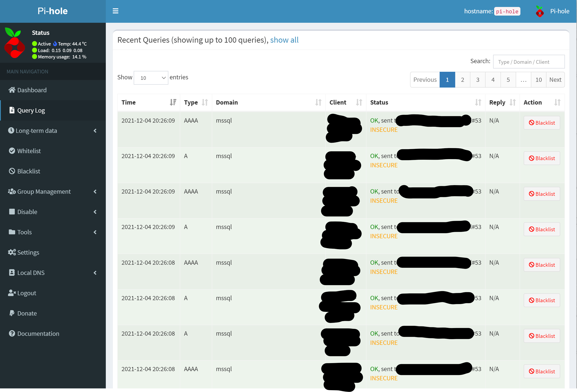Open the Show entries dropdown
The image size is (577, 392).
(151, 77)
